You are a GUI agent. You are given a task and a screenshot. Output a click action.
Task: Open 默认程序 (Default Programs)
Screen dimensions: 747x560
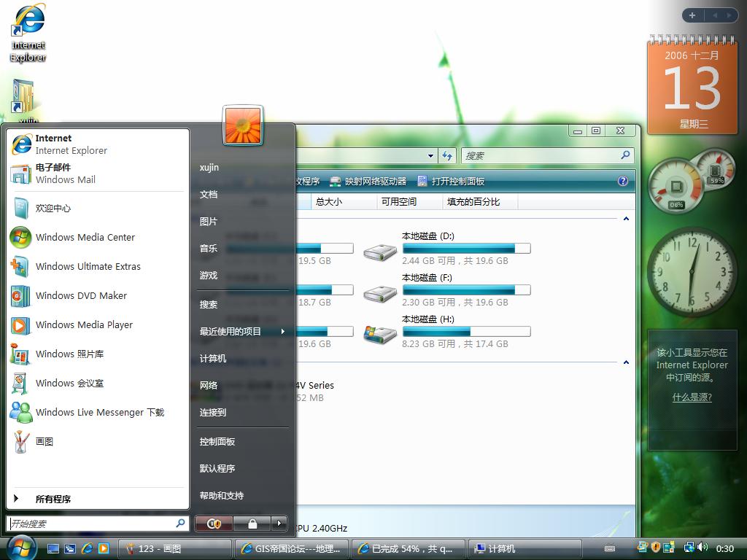[x=217, y=469]
